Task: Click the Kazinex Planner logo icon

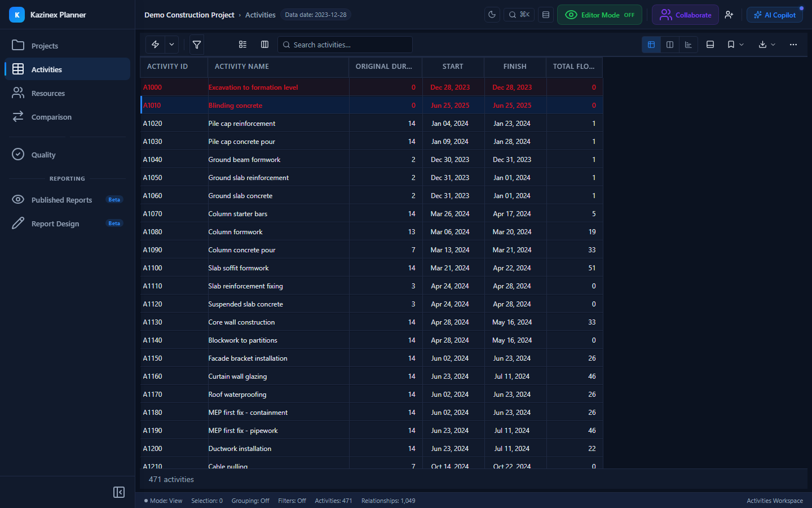Action: click(17, 15)
